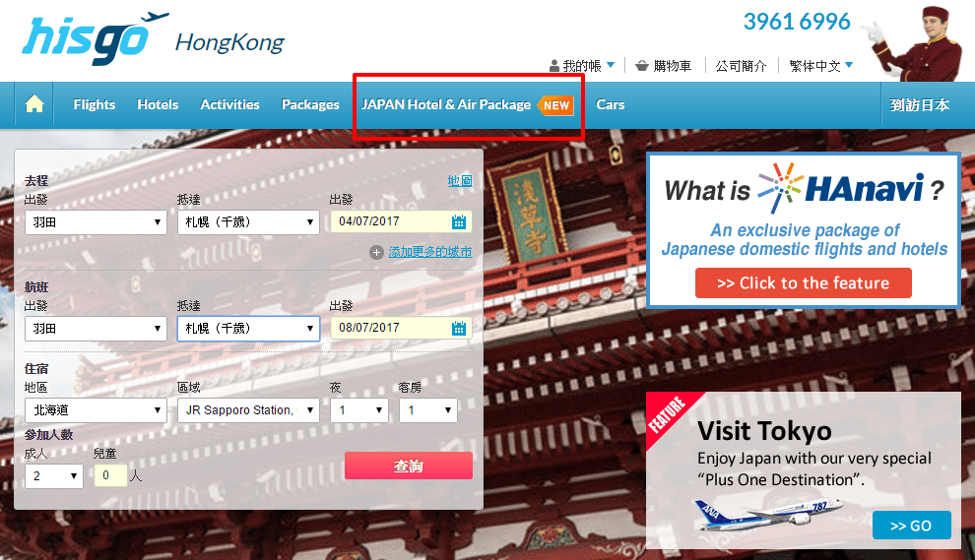Open the JAPAN Hotel & Air Package tab
975x560 pixels.
[x=446, y=104]
